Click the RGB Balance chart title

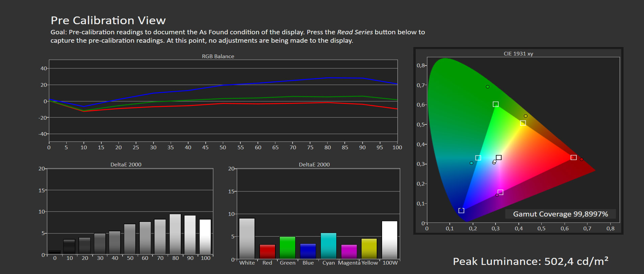point(218,56)
